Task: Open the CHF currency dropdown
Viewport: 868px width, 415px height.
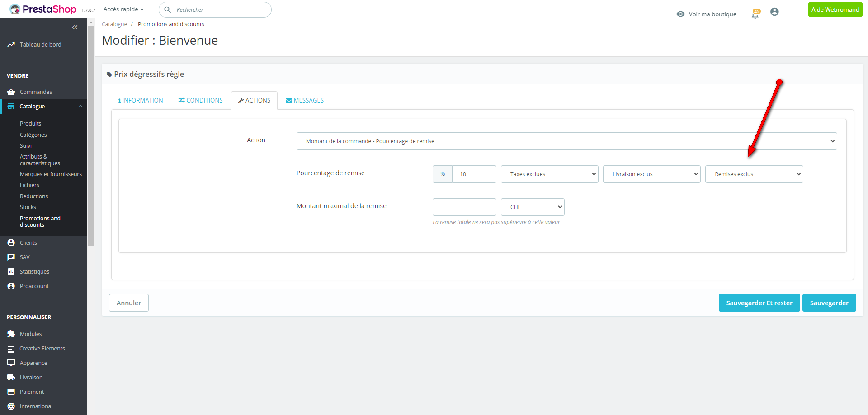Action: pos(533,207)
